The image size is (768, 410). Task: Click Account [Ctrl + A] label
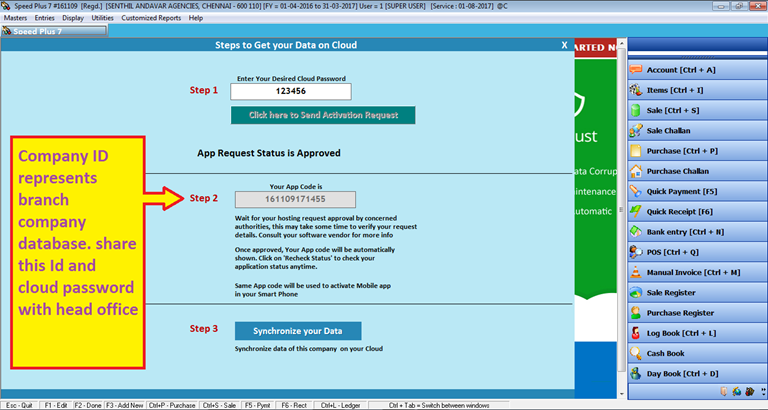[681, 70]
